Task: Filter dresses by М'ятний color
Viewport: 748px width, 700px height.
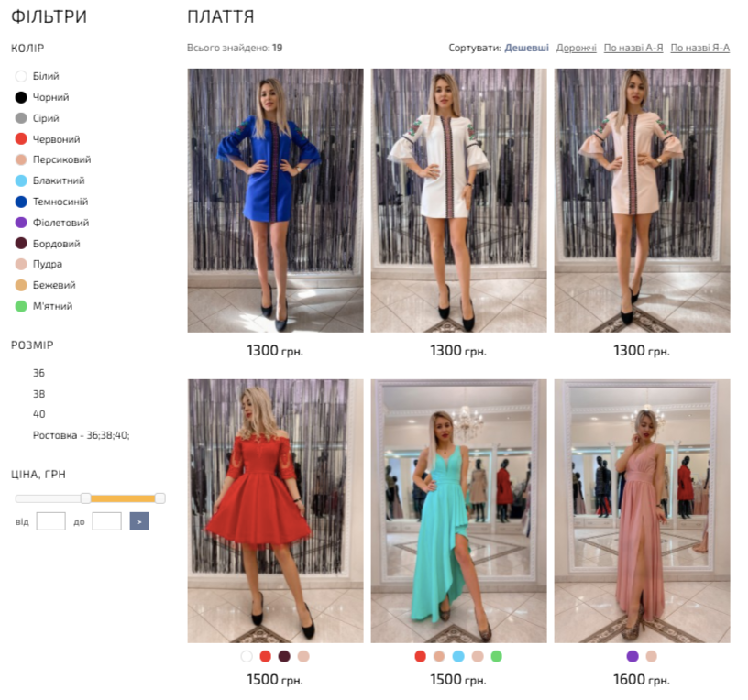Action: point(52,306)
